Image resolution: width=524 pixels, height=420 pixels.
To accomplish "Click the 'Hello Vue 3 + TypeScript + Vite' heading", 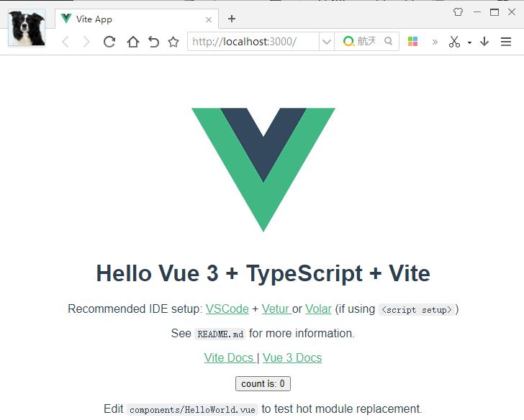I will (x=263, y=273).
